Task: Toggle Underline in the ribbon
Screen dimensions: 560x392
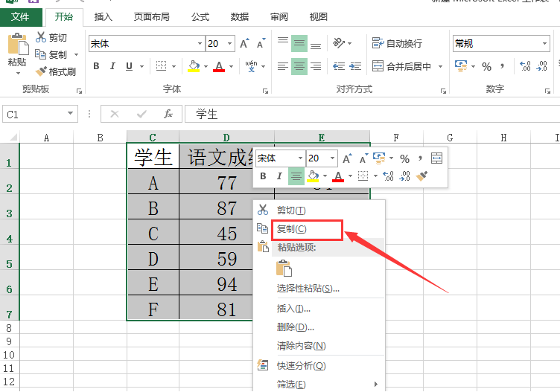Action: tap(130, 66)
